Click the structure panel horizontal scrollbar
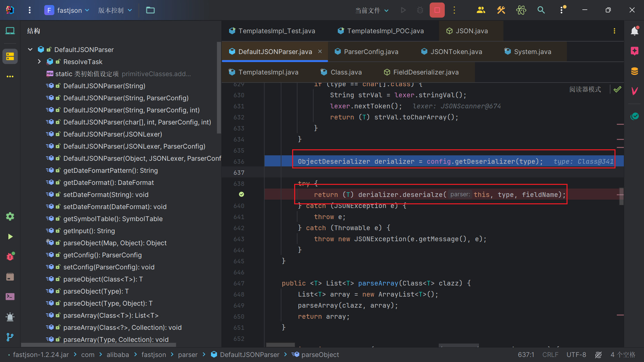 point(99,345)
